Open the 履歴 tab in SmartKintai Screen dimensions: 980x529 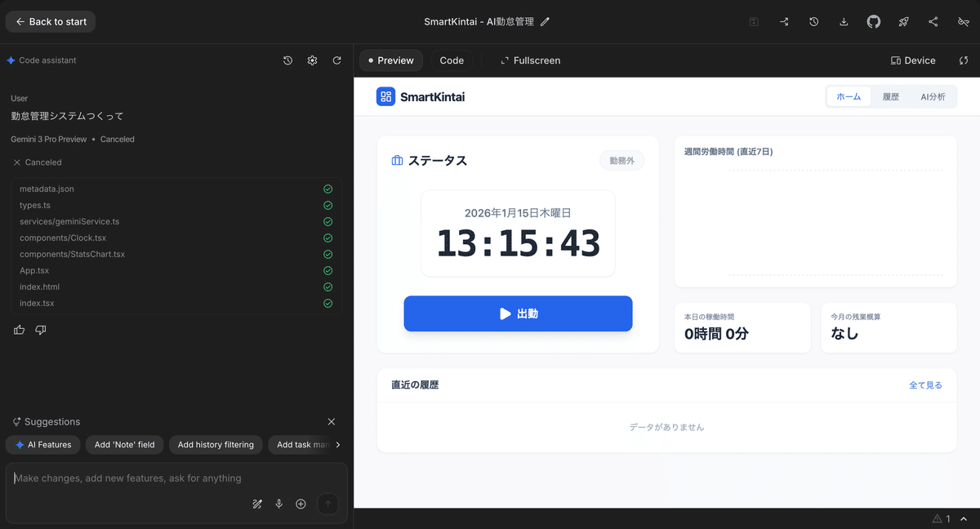[x=890, y=96]
